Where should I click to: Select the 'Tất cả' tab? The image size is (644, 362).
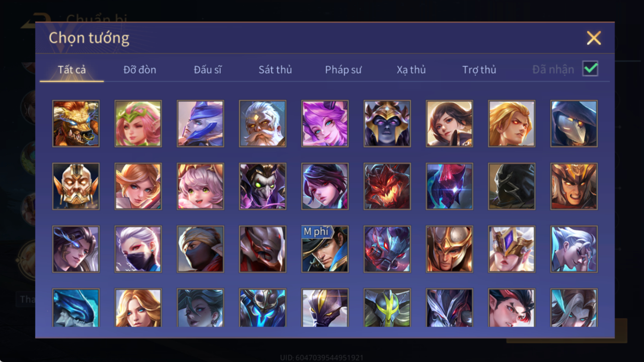pyautogui.click(x=72, y=70)
